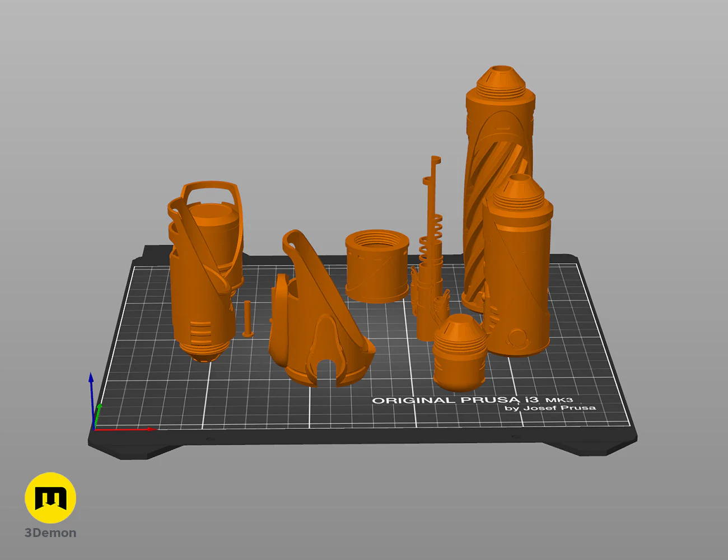Select the threaded ring part

376,263
